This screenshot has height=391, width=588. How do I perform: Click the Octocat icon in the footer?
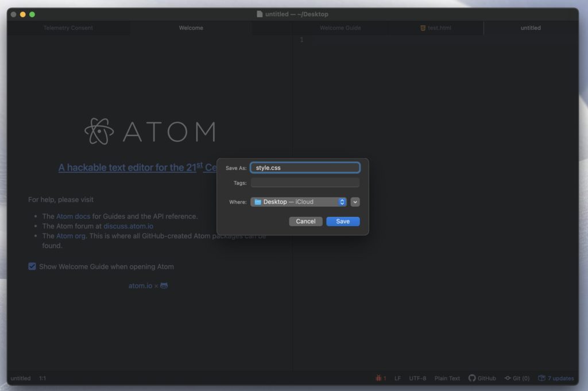click(164, 286)
